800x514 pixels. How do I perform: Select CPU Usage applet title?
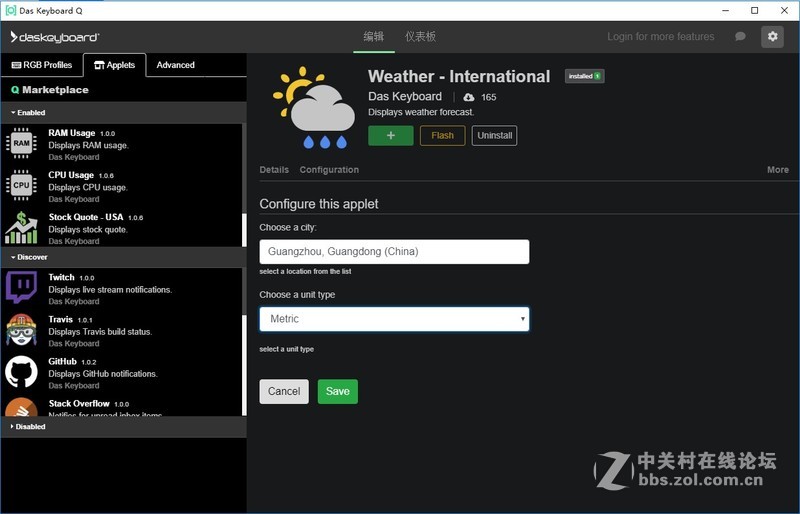[71, 175]
